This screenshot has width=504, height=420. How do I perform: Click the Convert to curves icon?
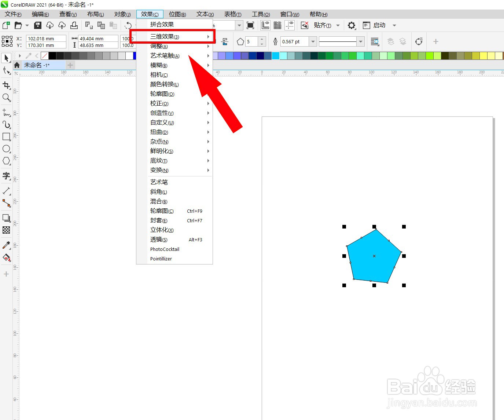click(419, 41)
